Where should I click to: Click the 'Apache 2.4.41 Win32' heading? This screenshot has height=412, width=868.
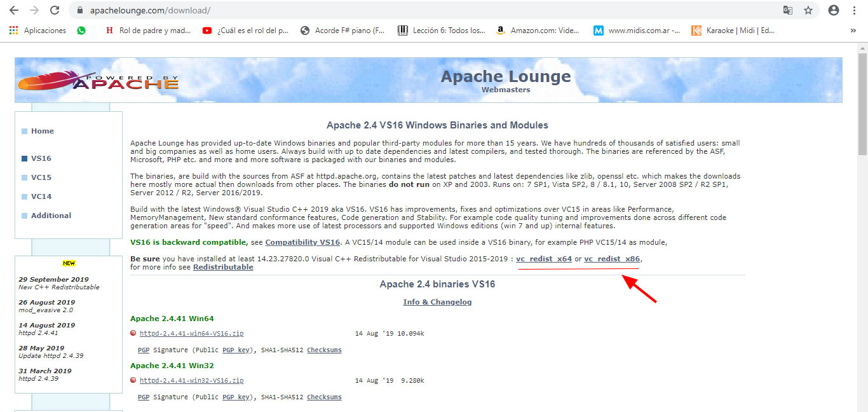[x=172, y=366]
